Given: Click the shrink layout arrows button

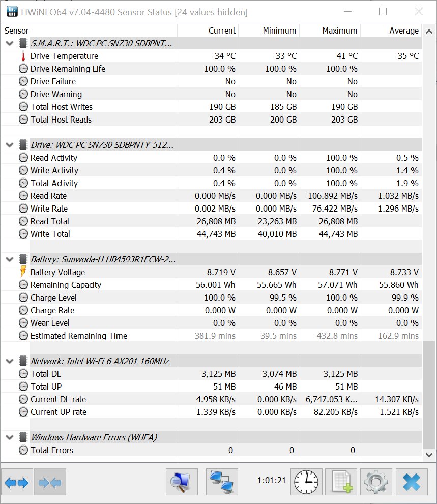Looking at the screenshot, I should 50,482.
